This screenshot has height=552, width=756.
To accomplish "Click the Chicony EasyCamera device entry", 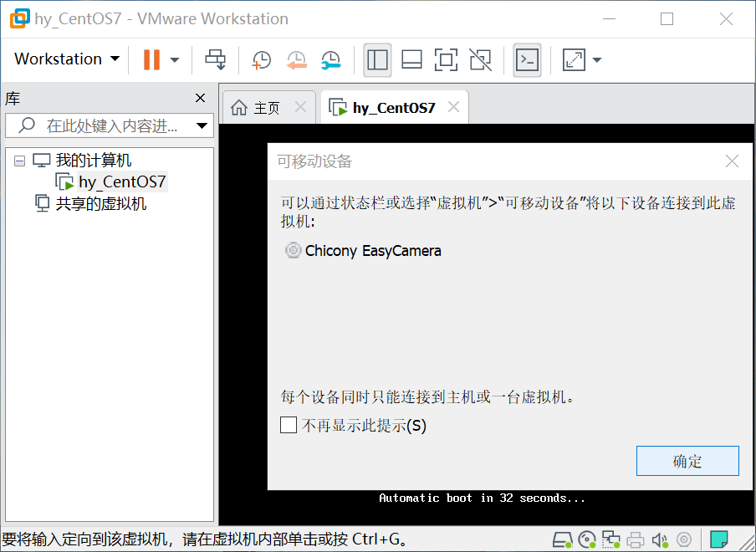I will (363, 251).
